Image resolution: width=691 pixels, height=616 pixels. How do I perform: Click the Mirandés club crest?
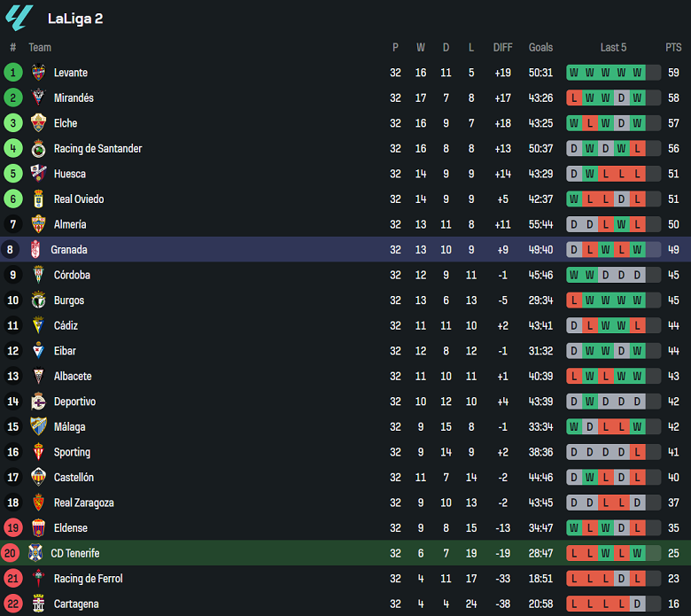(x=38, y=97)
